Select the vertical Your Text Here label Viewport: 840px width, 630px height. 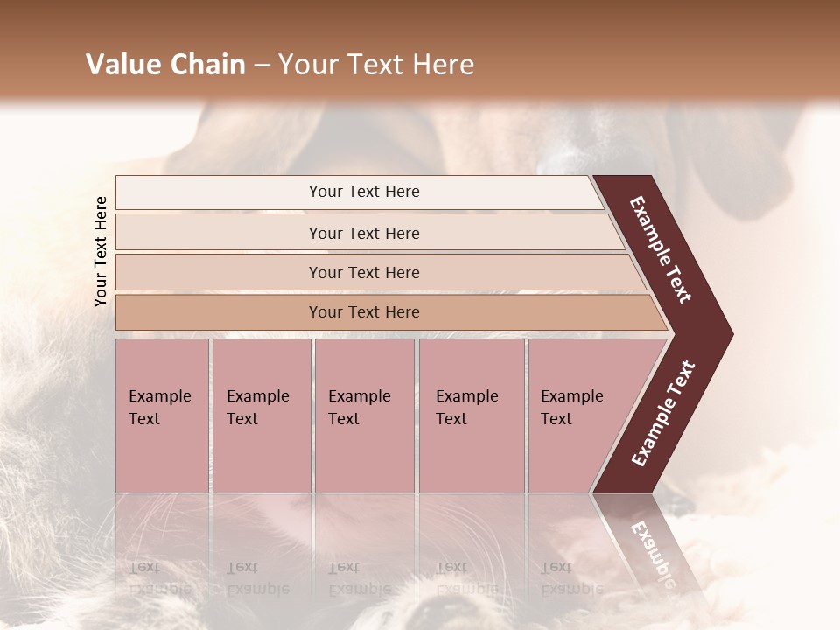click(x=101, y=251)
